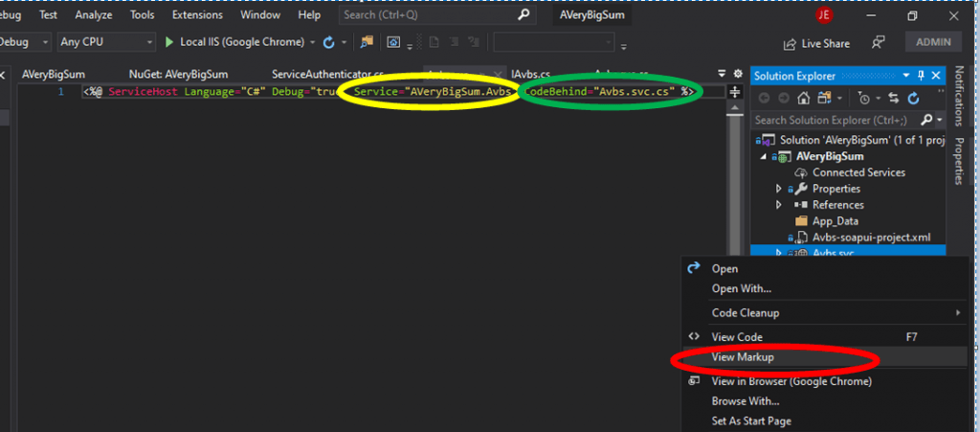Click Back arrow in the Solution Explorer toolbar
Image resolution: width=980 pixels, height=432 pixels.
(764, 98)
